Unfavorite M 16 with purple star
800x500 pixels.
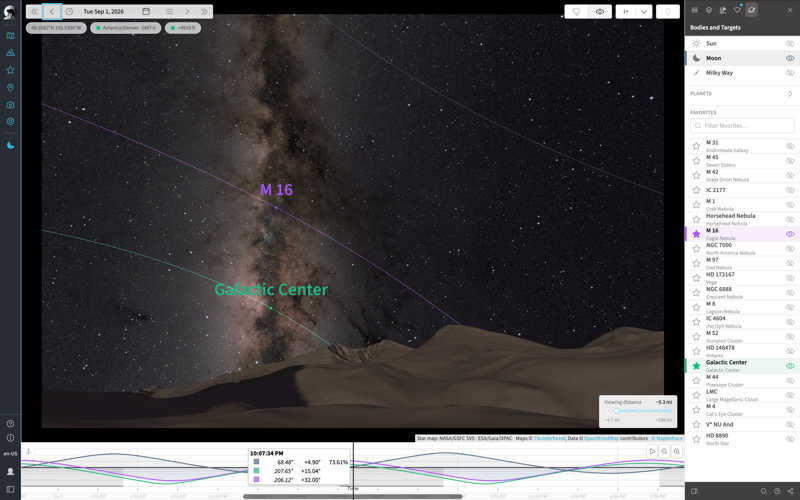696,234
